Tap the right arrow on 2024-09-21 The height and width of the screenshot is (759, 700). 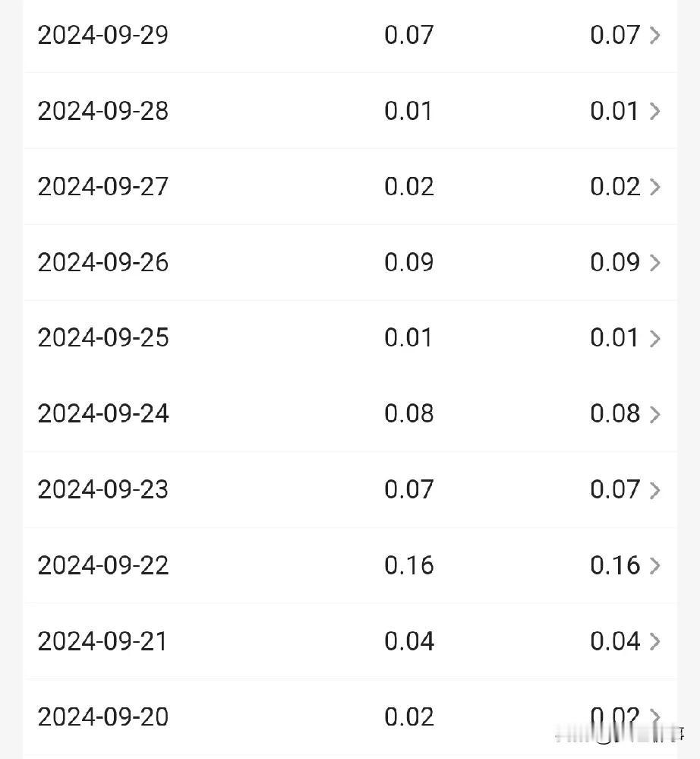654,641
